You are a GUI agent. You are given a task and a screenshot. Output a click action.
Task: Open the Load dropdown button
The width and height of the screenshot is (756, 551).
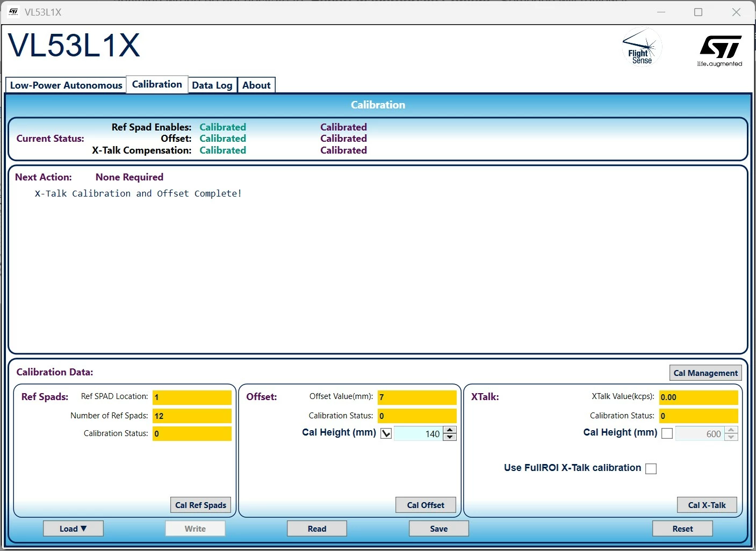pos(73,528)
